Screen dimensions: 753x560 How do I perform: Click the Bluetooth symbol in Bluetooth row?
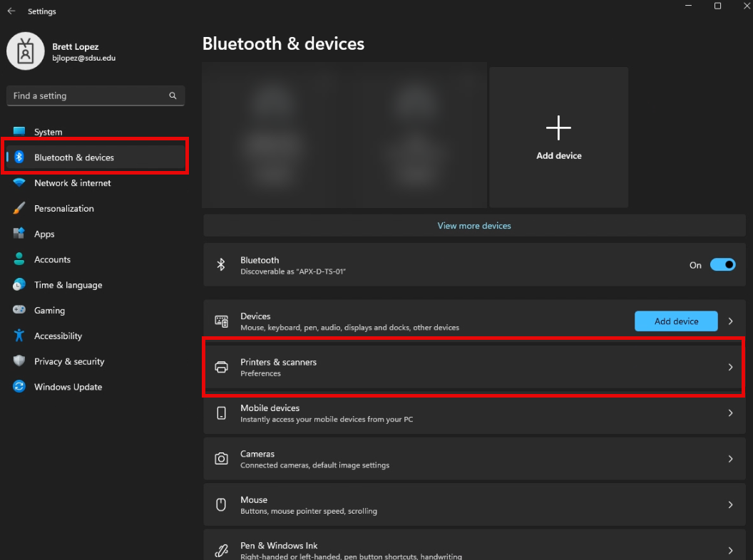click(221, 264)
